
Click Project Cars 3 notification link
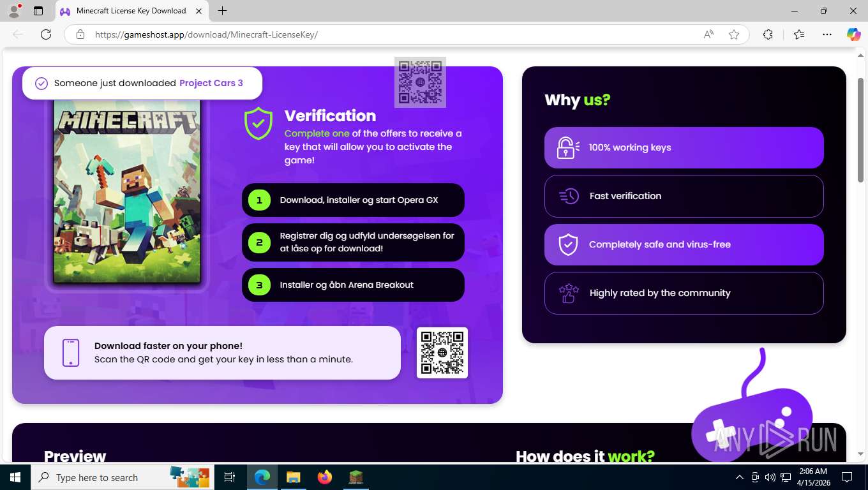coord(211,83)
